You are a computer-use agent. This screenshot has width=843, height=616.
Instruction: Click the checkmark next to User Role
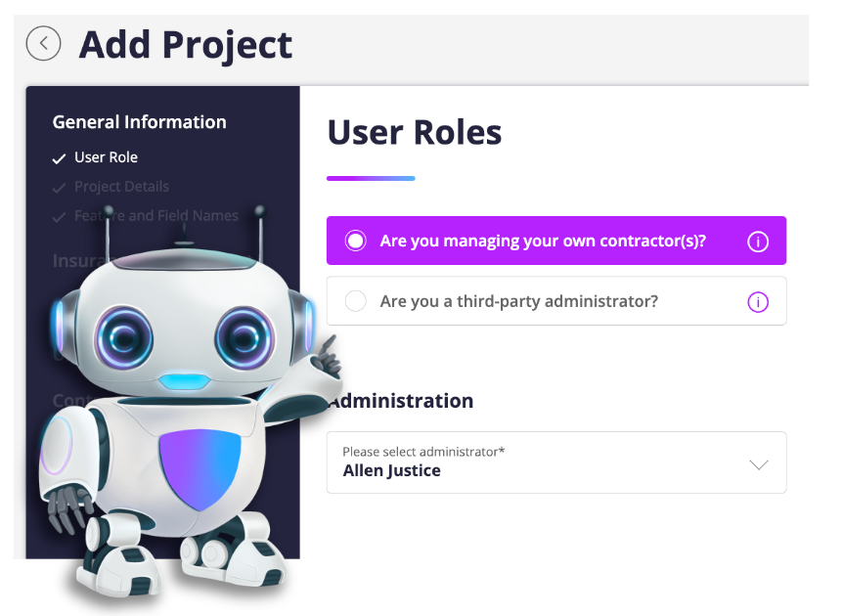click(x=60, y=158)
